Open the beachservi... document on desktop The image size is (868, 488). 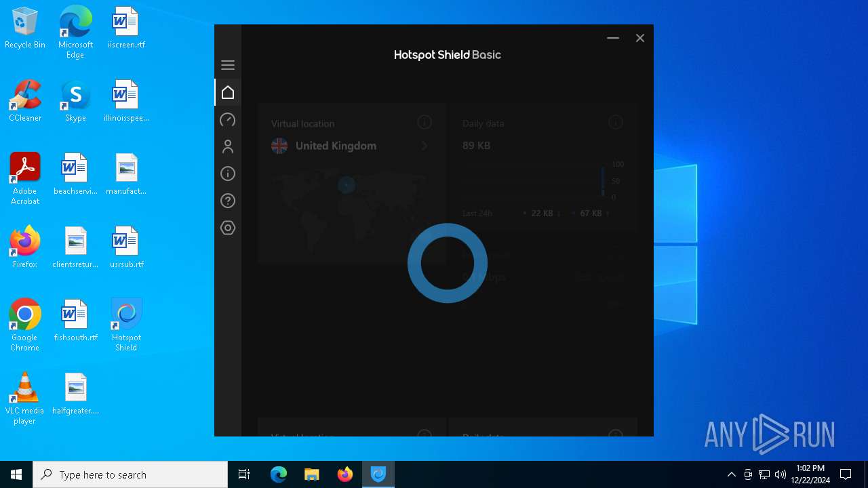(x=75, y=175)
